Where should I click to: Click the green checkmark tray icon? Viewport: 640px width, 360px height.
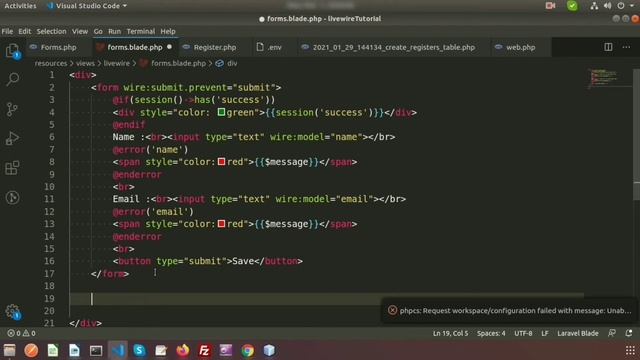[572, 6]
